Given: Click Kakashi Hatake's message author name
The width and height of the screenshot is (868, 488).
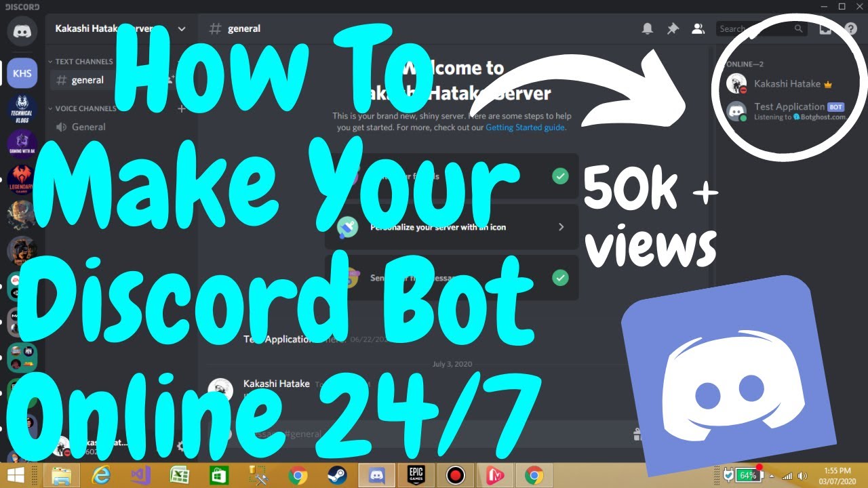Looking at the screenshot, I should click(x=277, y=384).
